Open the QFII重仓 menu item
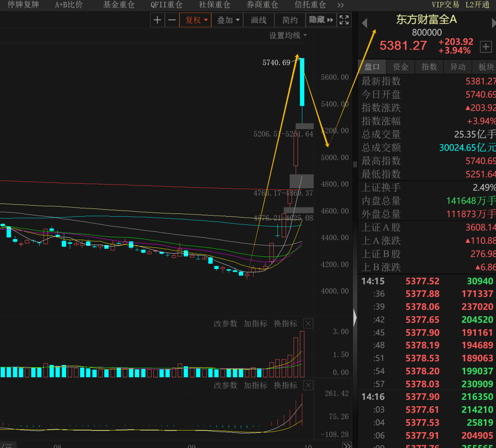Viewport: 496px width, 448px height. click(166, 5)
